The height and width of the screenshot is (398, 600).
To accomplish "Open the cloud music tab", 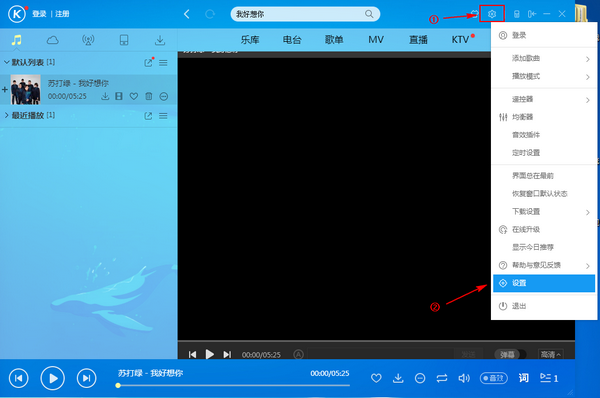I will coord(52,40).
